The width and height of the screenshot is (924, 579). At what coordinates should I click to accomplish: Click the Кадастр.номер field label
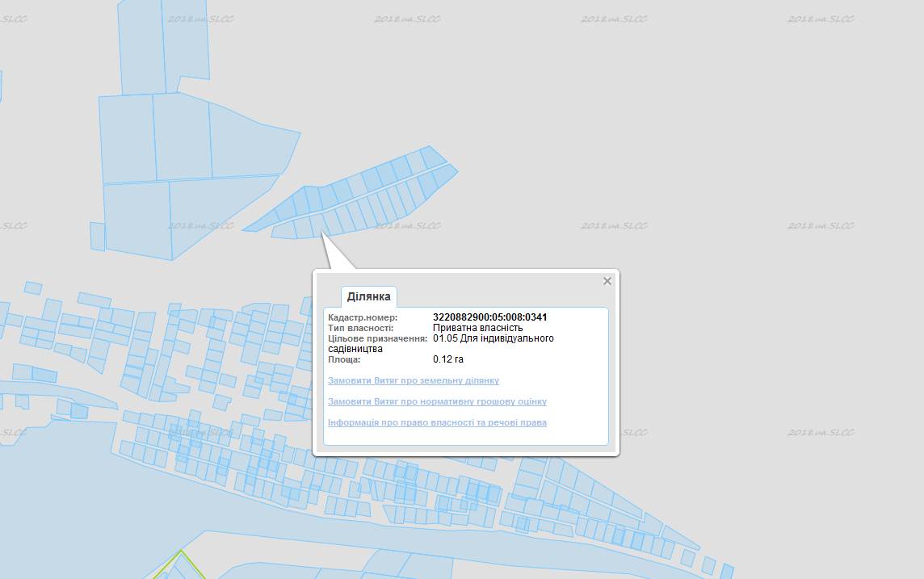tap(363, 317)
